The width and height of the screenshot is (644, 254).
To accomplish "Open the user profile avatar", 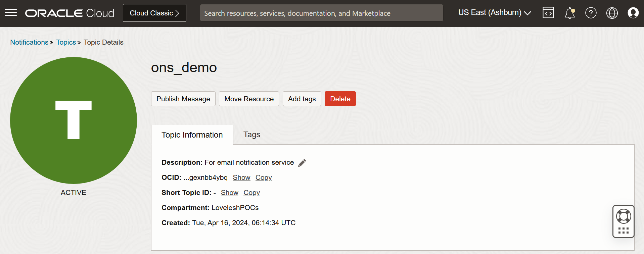I will click(x=633, y=13).
